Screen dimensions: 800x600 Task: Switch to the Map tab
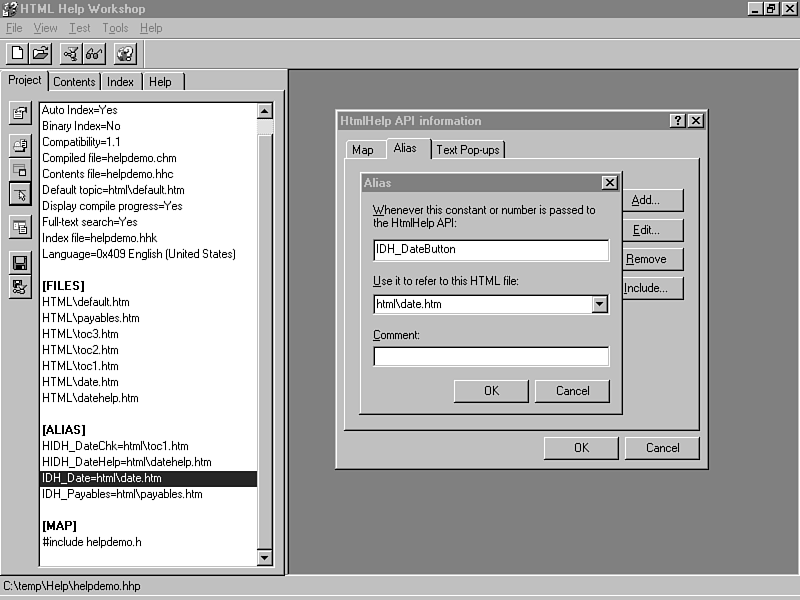(362, 150)
